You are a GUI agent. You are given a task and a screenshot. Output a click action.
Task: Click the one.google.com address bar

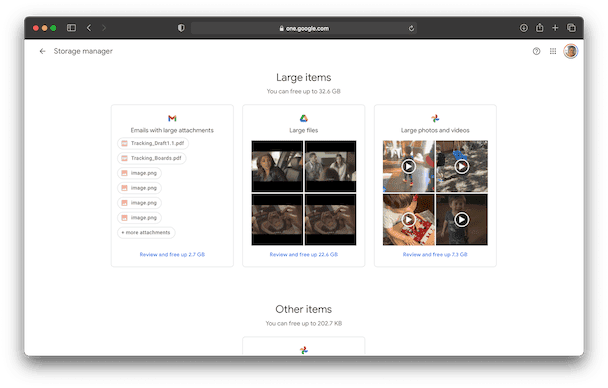pyautogui.click(x=304, y=28)
